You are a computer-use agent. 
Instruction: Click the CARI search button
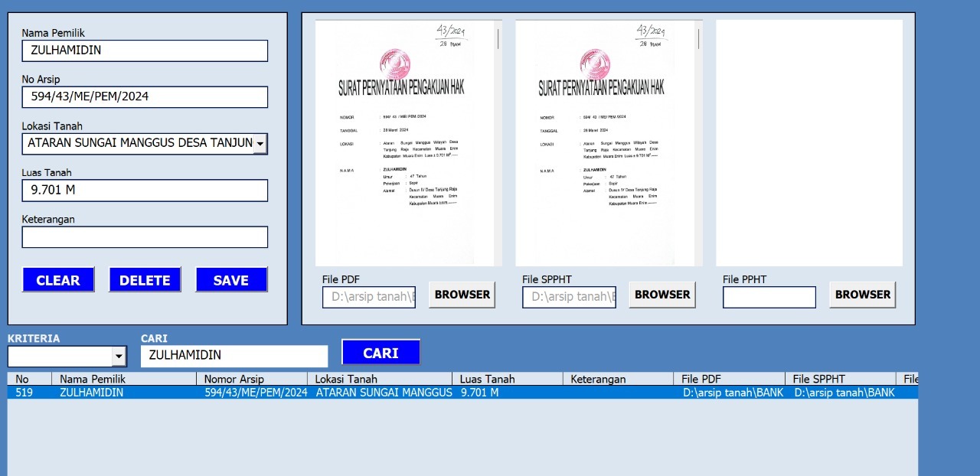coord(381,353)
